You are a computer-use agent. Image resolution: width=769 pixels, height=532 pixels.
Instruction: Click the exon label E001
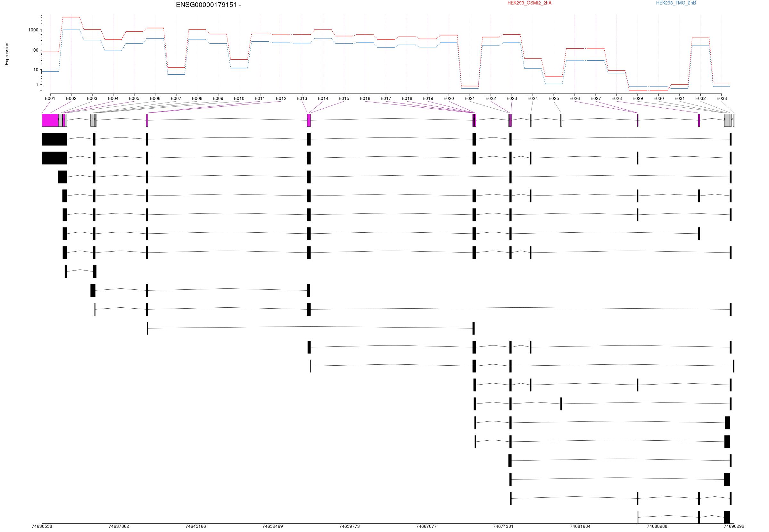pyautogui.click(x=50, y=99)
